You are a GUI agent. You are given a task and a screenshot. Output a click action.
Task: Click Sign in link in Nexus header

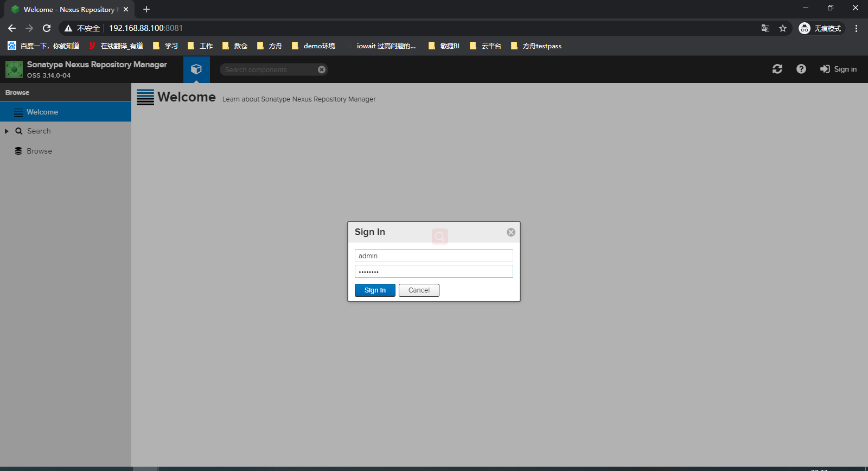[x=838, y=69]
